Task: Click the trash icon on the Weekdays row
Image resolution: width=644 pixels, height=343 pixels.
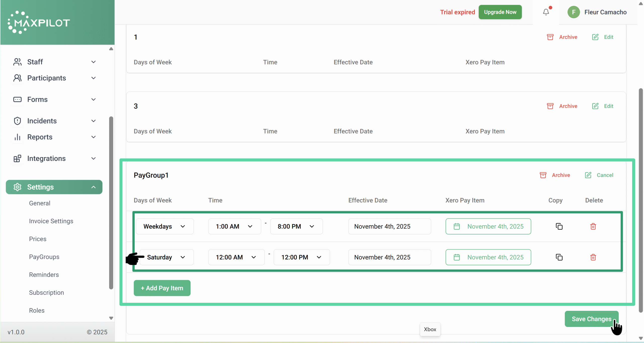Action: (x=593, y=226)
